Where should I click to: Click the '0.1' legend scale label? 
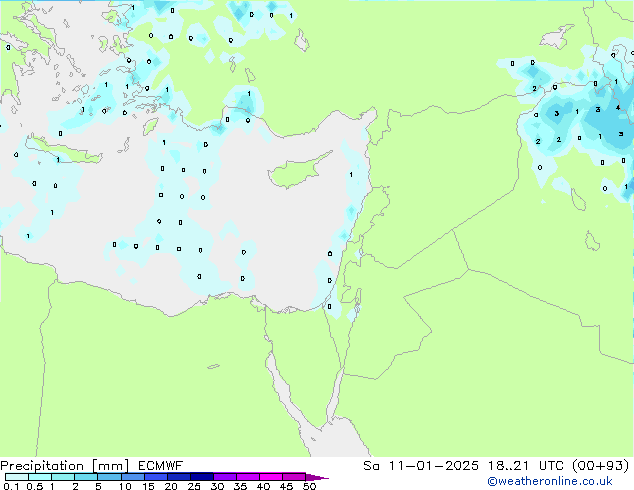coord(11,486)
